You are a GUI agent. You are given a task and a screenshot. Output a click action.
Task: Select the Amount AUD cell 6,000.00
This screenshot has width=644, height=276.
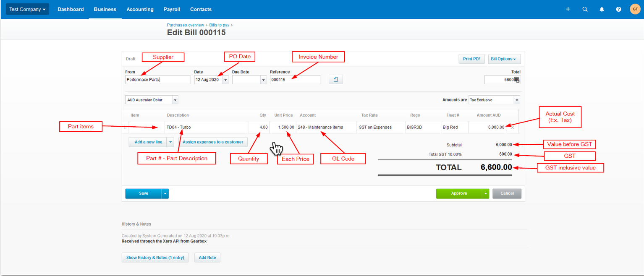(x=487, y=128)
